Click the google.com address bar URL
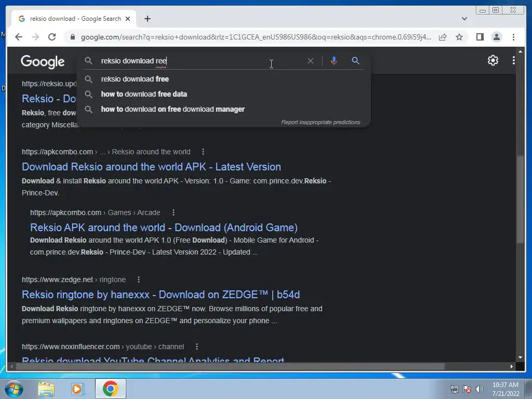The height and width of the screenshot is (399, 532). click(256, 37)
